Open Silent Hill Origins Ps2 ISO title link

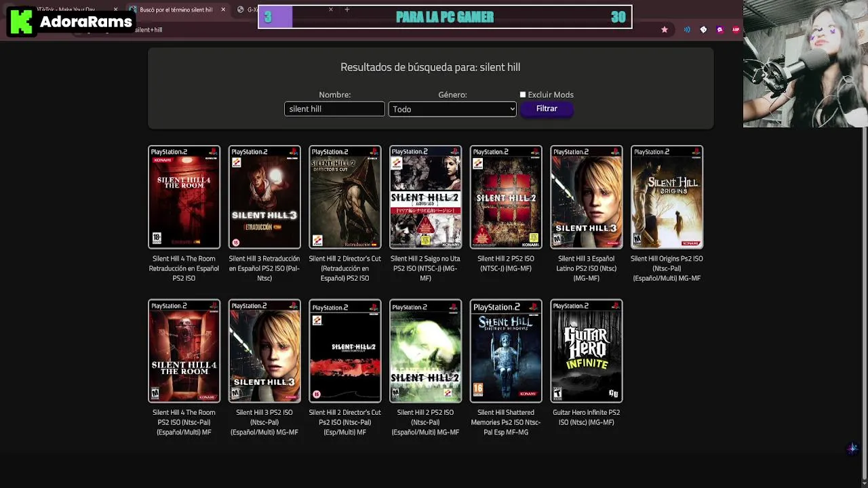point(667,268)
